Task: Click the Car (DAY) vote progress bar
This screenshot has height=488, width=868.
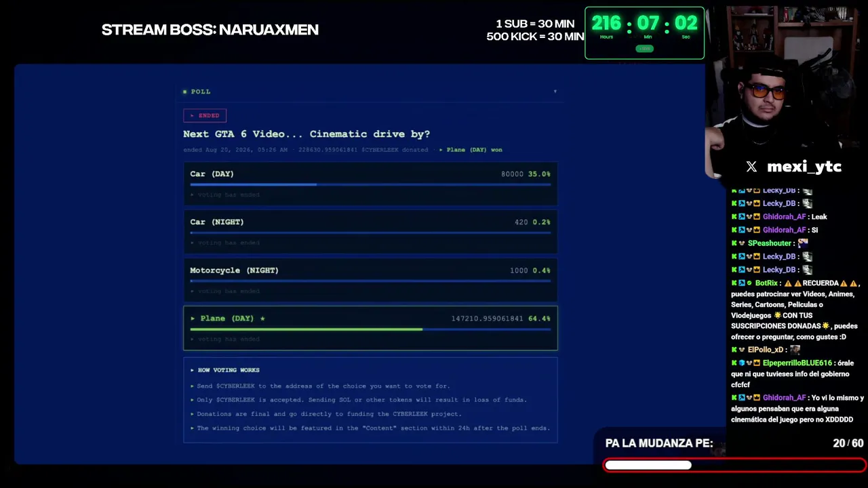Action: click(x=370, y=184)
